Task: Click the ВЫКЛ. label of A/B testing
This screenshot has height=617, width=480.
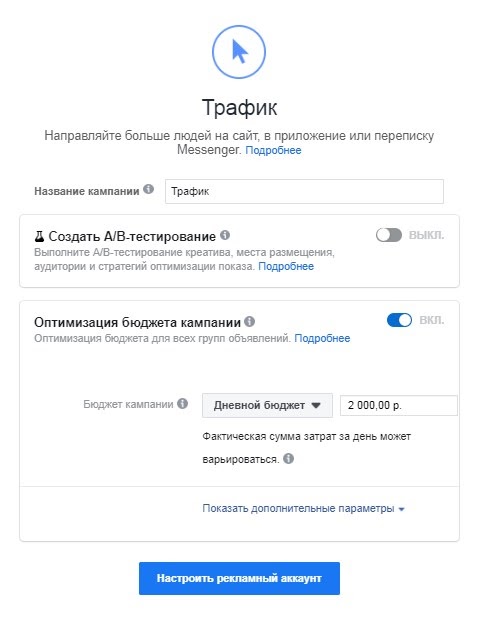Action: coord(426,235)
